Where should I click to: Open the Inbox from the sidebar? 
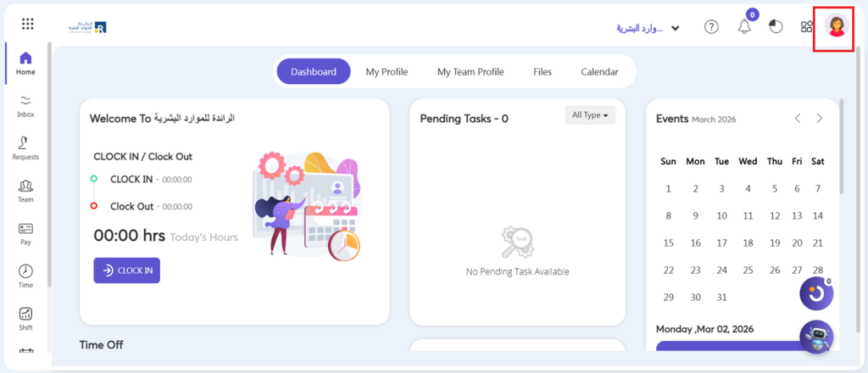point(25,105)
